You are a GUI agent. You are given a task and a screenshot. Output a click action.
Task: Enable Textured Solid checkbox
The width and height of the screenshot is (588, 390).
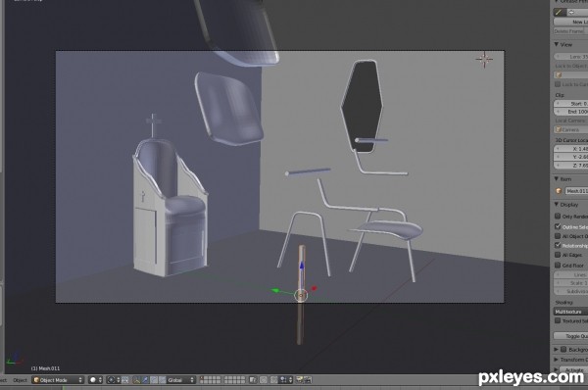point(558,321)
